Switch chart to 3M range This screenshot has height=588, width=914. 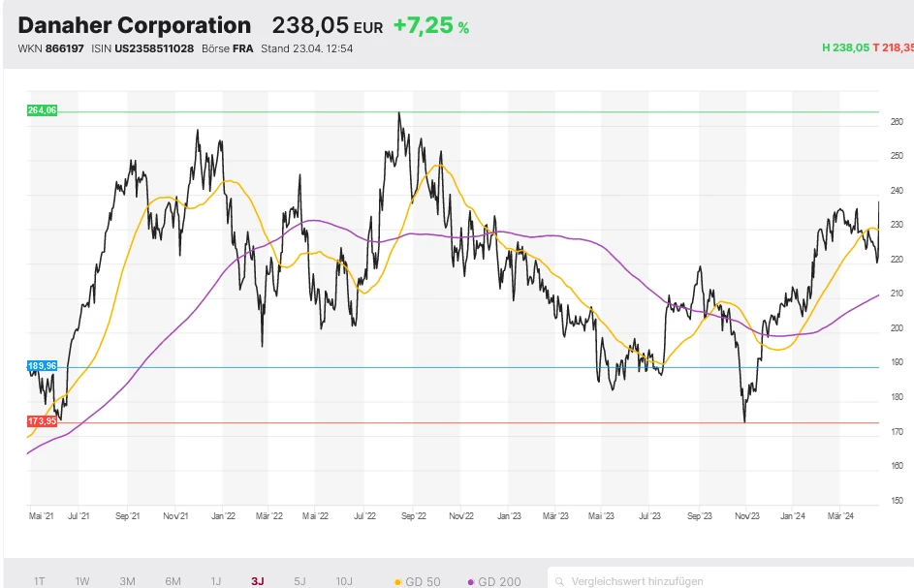coord(127,581)
